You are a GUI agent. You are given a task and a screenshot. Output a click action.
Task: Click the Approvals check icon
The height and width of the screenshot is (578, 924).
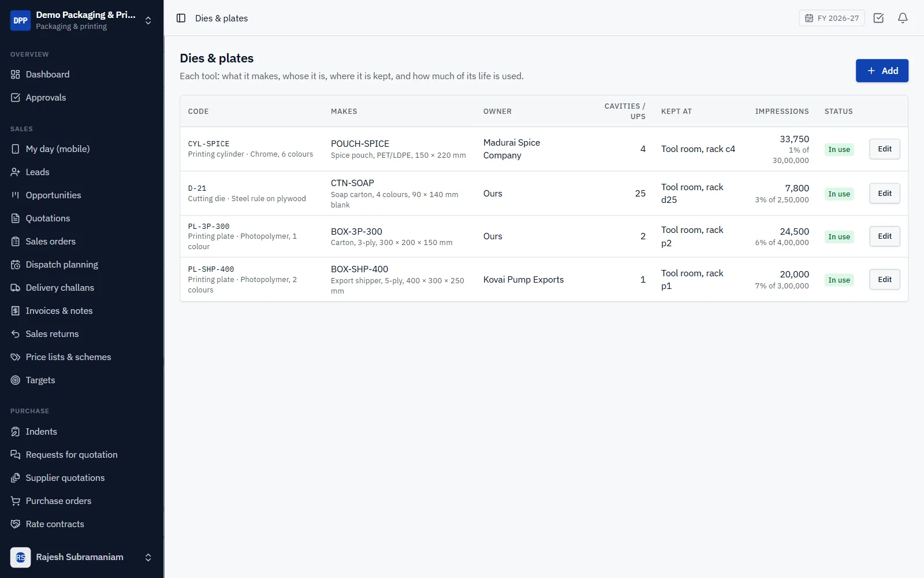[x=16, y=98]
